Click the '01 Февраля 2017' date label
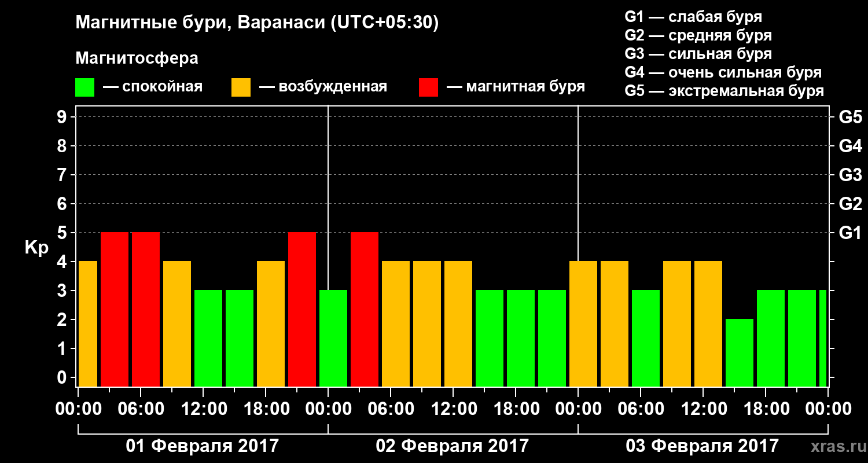This screenshot has height=463, width=868. click(x=203, y=446)
